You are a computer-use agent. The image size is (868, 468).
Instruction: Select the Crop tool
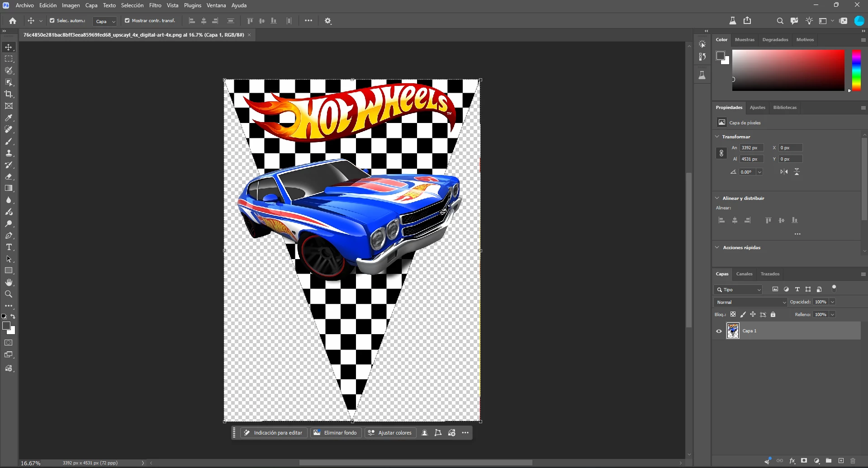(9, 94)
